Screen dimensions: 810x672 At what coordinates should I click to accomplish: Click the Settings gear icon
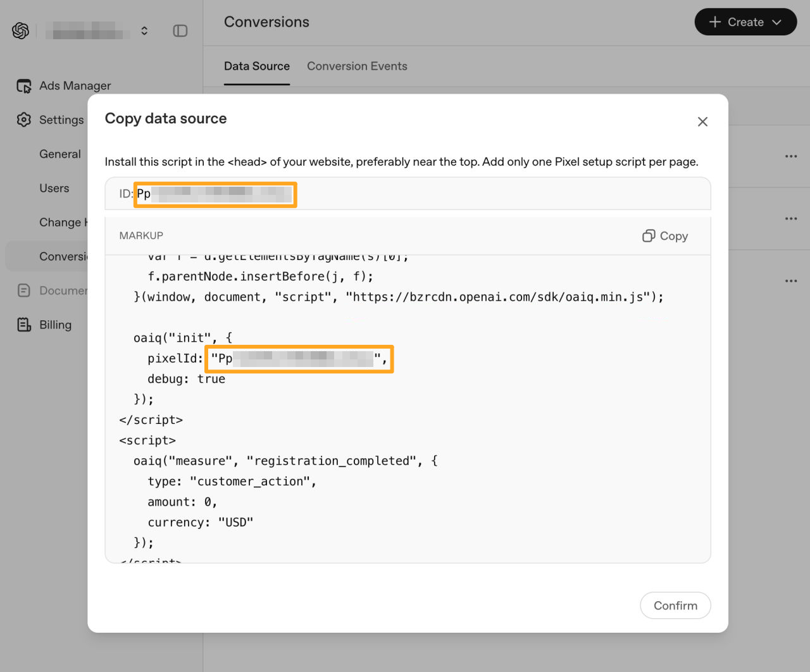[x=24, y=120]
